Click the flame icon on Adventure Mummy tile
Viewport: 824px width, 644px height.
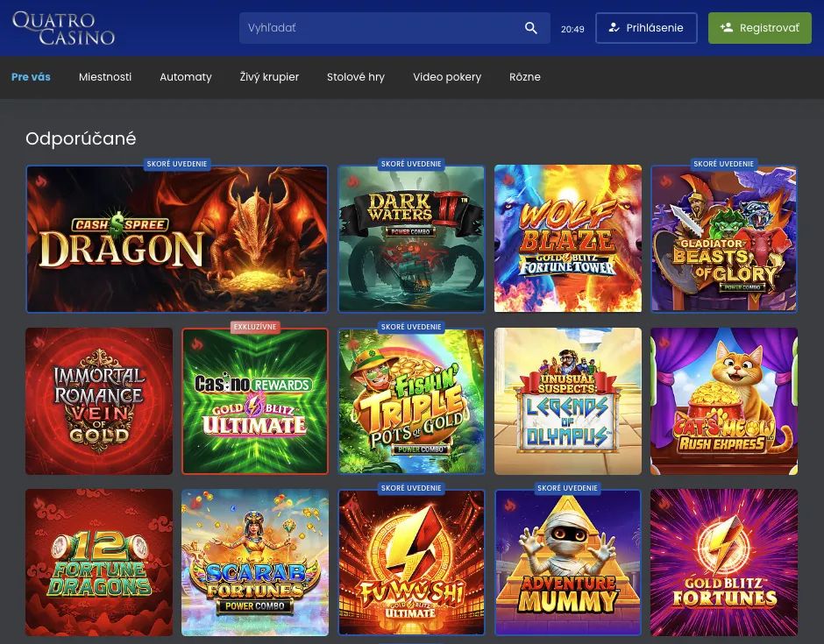(x=510, y=506)
